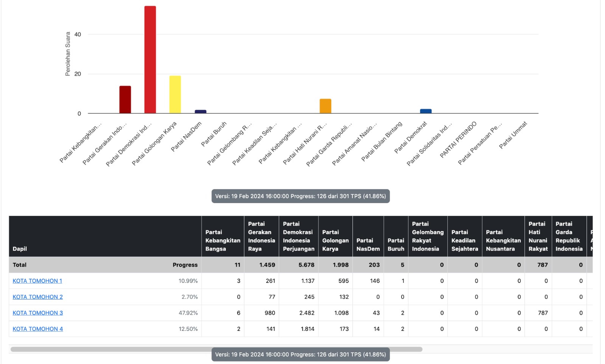The height and width of the screenshot is (364, 605).
Task: Click the Partai Garda Republik Indonesia column header
Action: tap(569, 236)
